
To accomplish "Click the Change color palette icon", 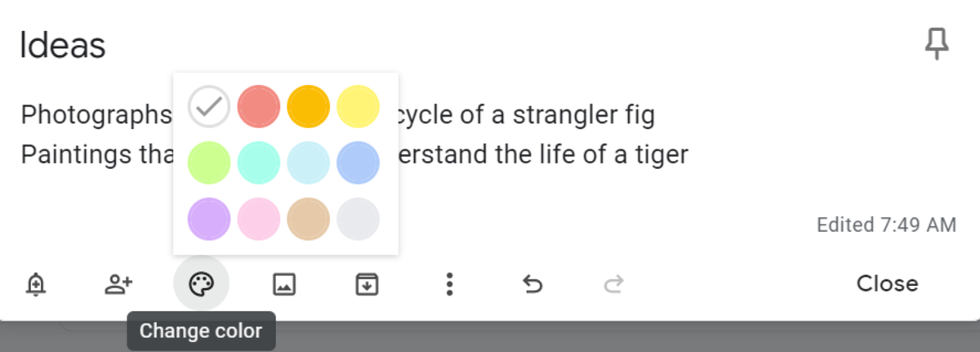I will [x=201, y=284].
